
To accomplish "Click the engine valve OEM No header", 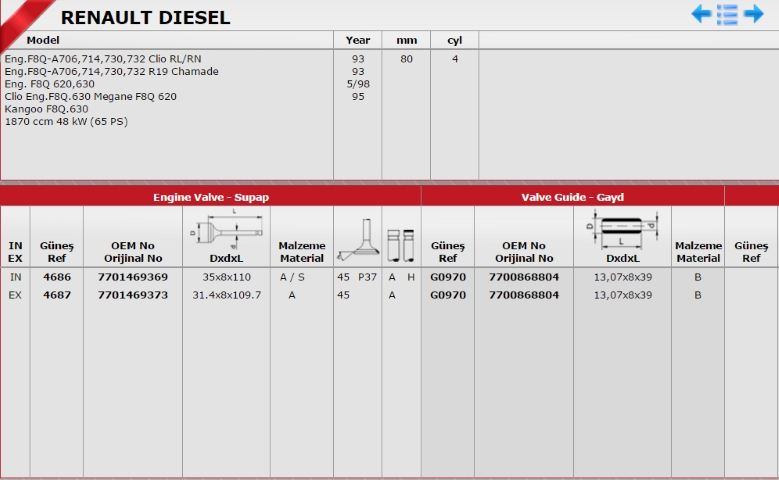I will (x=133, y=252).
